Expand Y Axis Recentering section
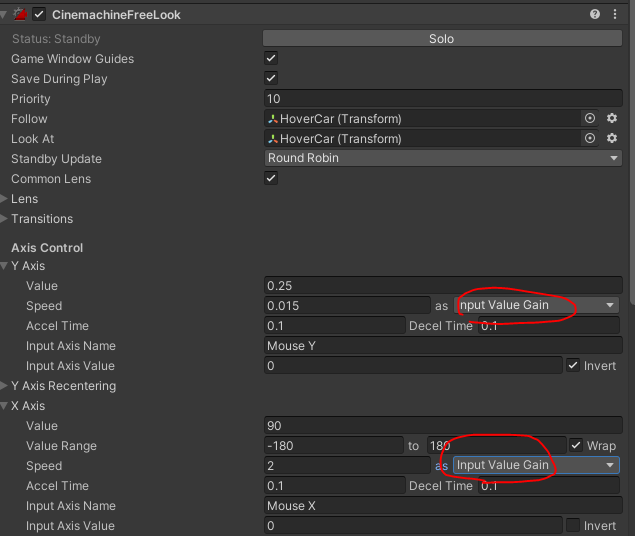This screenshot has width=635, height=536. pos(4,385)
